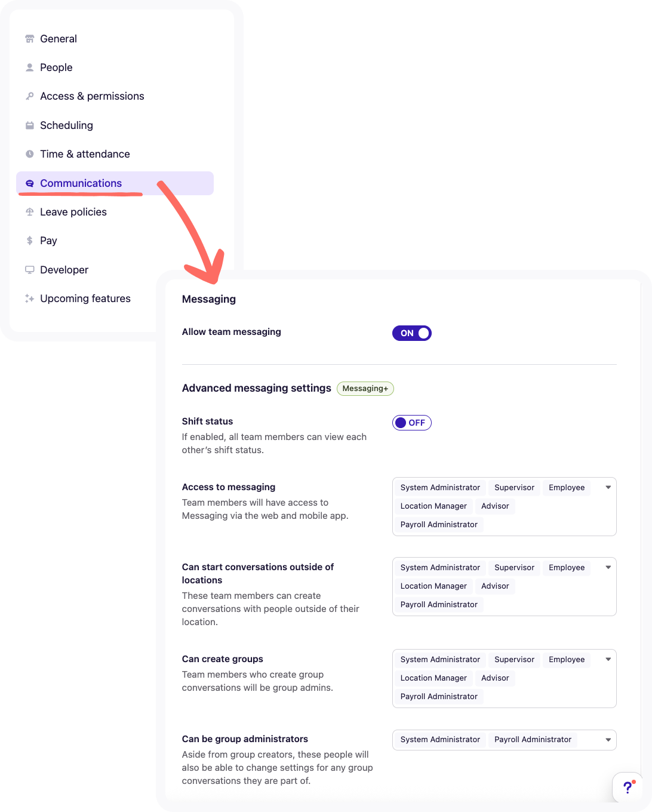Click the General storefront icon
Screen dimensions: 652x812
point(29,39)
